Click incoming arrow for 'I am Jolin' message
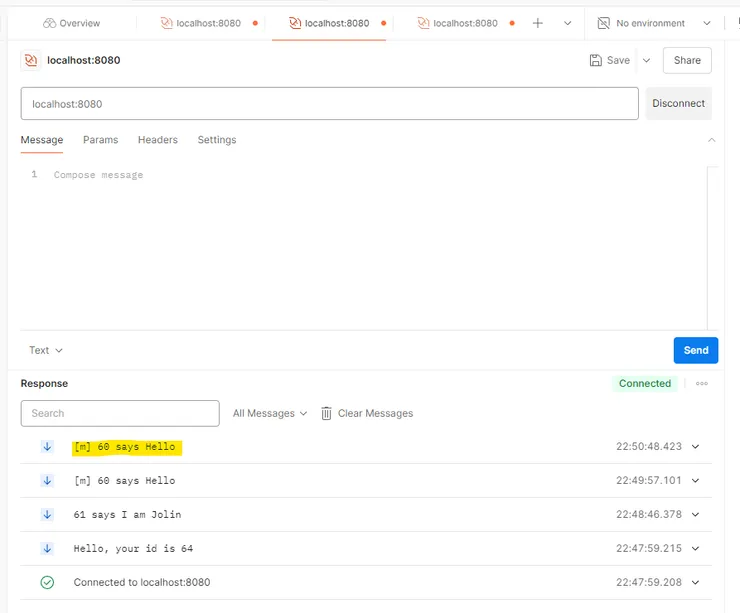The image size is (740, 613). (47, 514)
